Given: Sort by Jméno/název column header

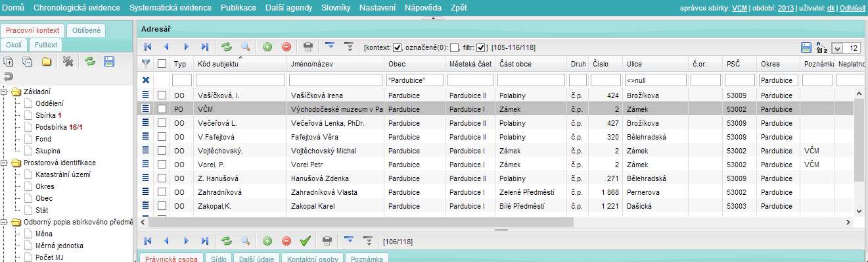Looking at the screenshot, I should tap(335, 64).
